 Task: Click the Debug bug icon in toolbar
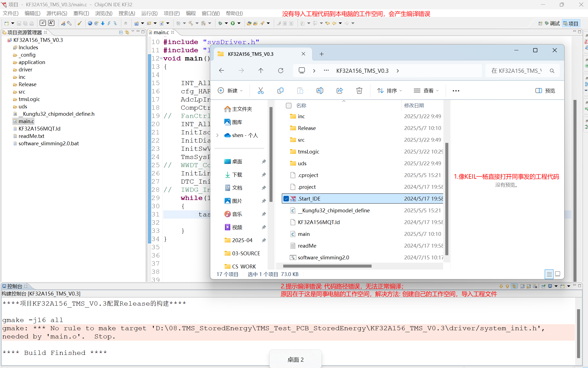click(x=220, y=23)
